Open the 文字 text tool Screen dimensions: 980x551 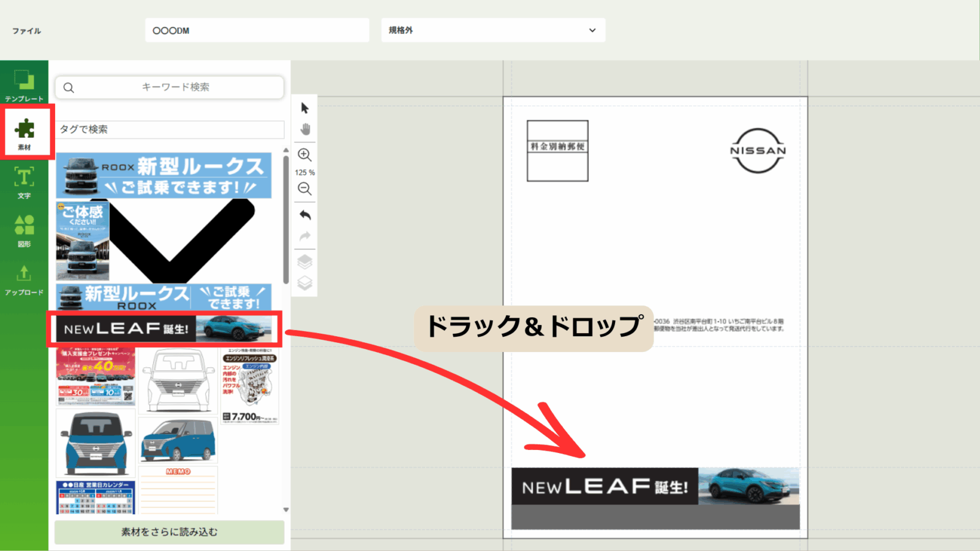pyautogui.click(x=24, y=182)
